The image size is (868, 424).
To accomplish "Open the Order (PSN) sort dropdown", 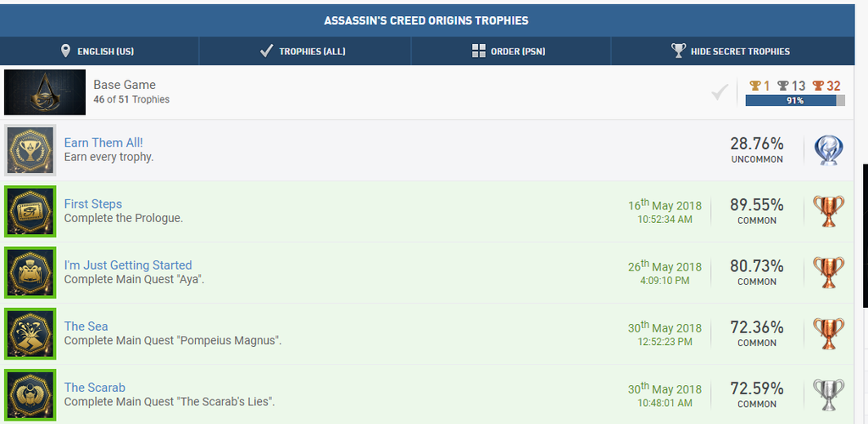I will [510, 52].
